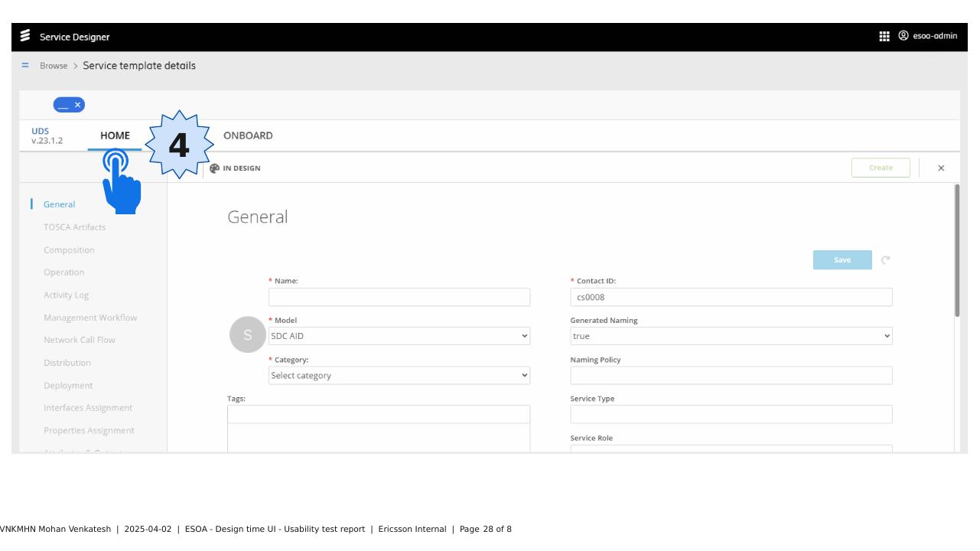
Task: Open the General section
Action: point(59,204)
